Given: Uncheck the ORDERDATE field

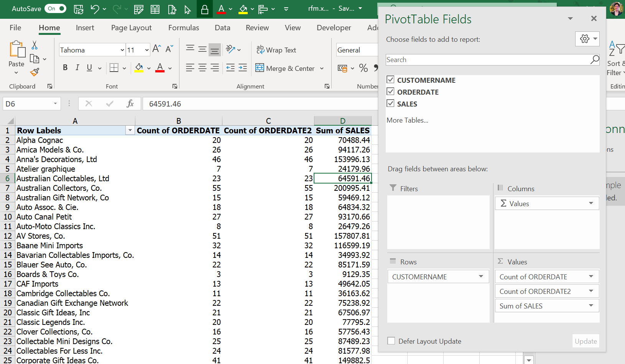Looking at the screenshot, I should pos(390,91).
